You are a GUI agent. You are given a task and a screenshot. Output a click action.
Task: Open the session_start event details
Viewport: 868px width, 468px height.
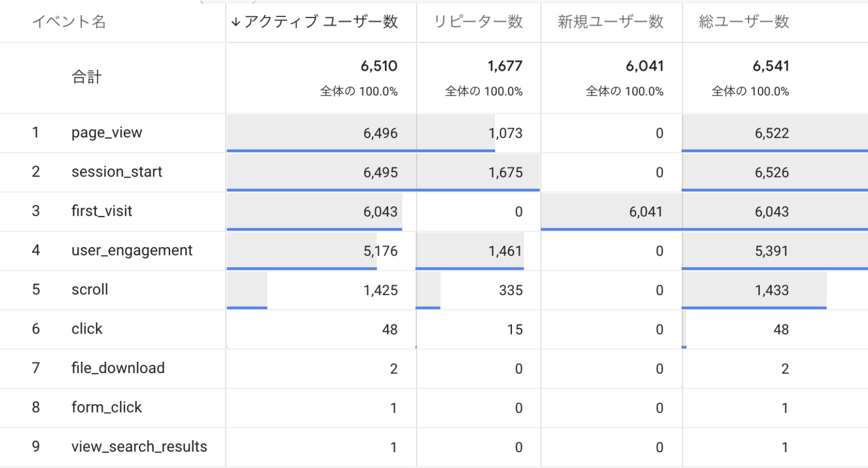coord(116,172)
